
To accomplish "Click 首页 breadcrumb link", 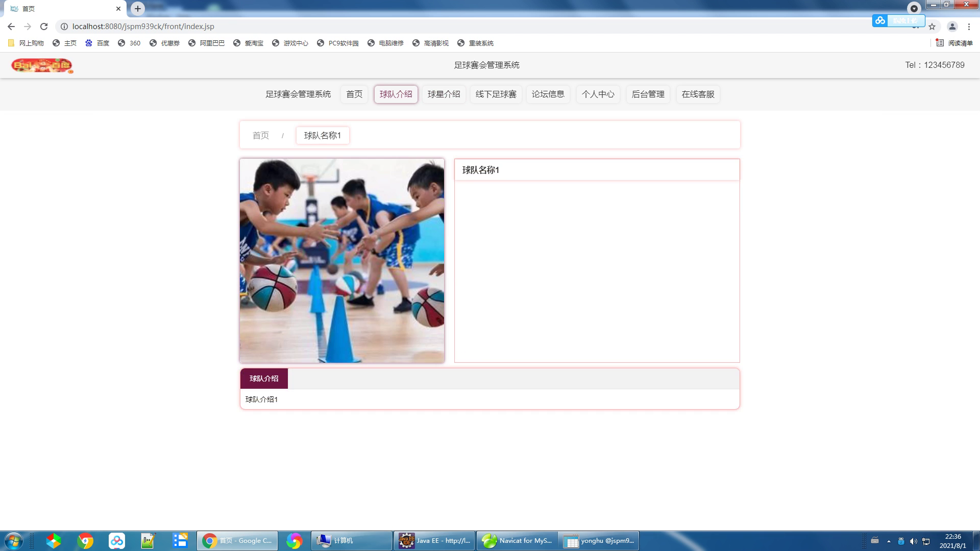I will click(261, 136).
